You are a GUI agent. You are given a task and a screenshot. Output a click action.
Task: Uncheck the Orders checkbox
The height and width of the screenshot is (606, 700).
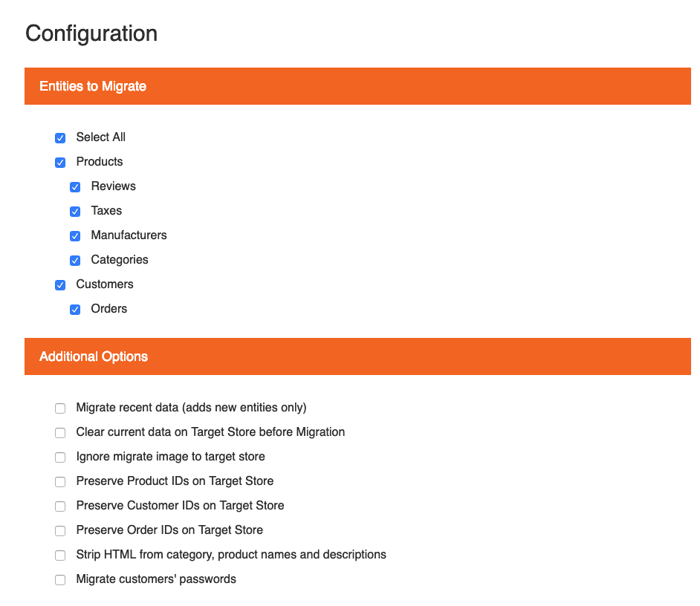point(75,310)
